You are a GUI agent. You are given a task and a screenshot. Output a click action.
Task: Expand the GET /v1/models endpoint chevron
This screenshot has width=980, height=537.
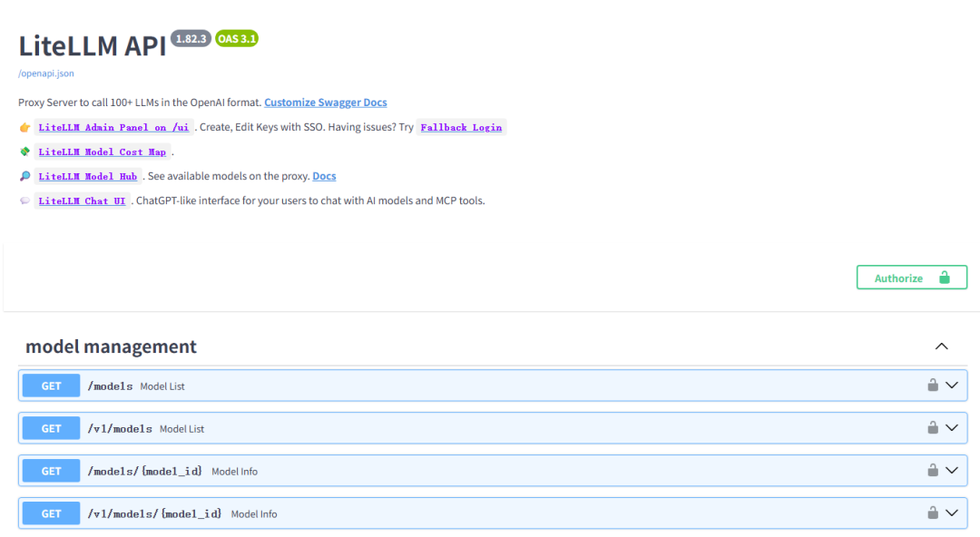click(952, 428)
